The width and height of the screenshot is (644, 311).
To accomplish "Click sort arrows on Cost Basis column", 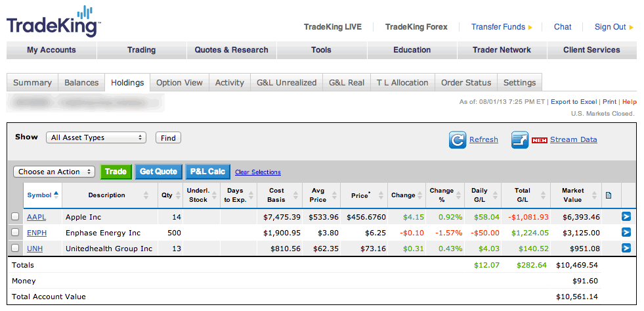I will (295, 195).
